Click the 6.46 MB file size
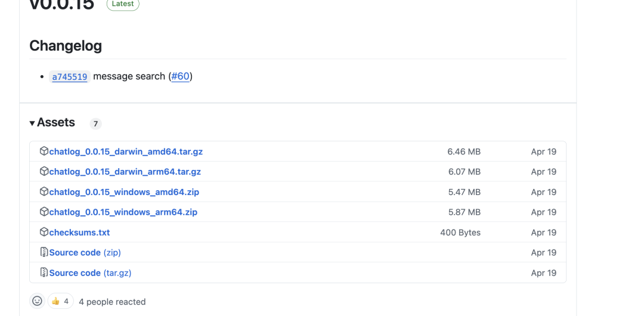 click(x=464, y=151)
